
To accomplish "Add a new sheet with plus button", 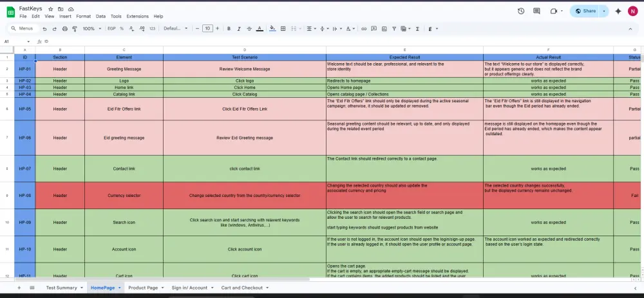I will (x=19, y=288).
